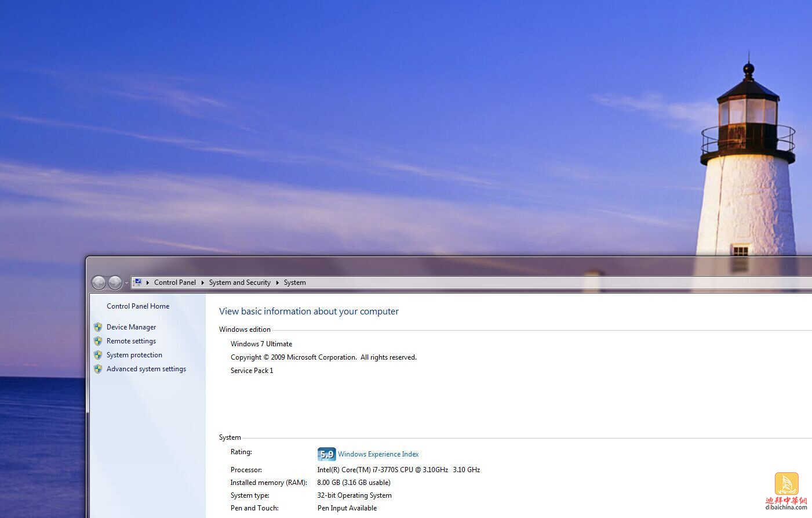The image size is (812, 518).
Task: Click the System type label
Action: [250, 495]
